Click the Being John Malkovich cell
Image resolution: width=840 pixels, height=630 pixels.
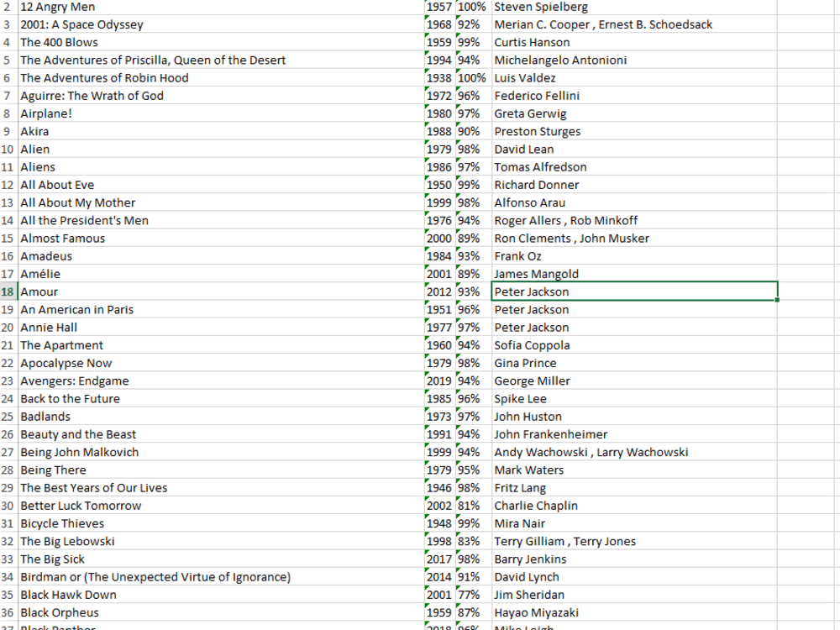point(221,452)
